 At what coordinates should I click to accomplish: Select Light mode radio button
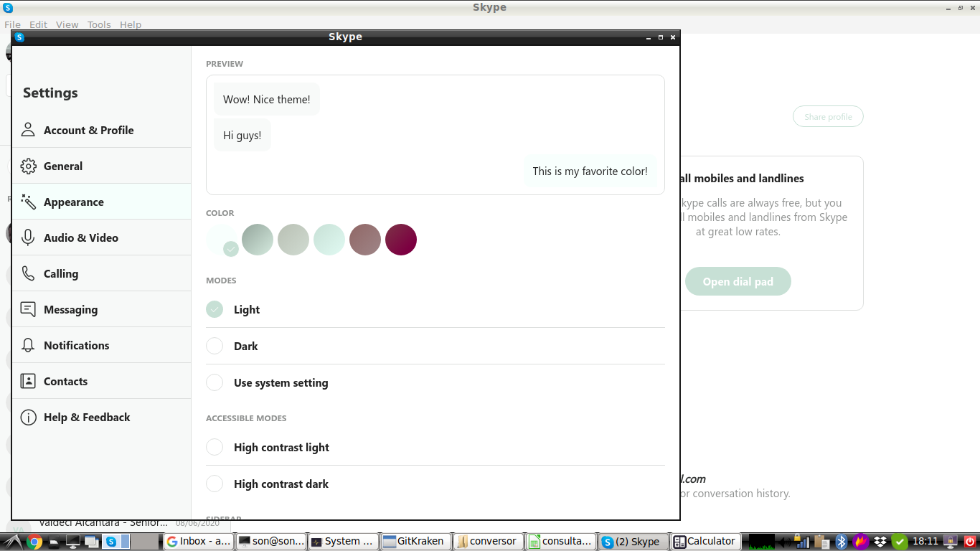(215, 309)
